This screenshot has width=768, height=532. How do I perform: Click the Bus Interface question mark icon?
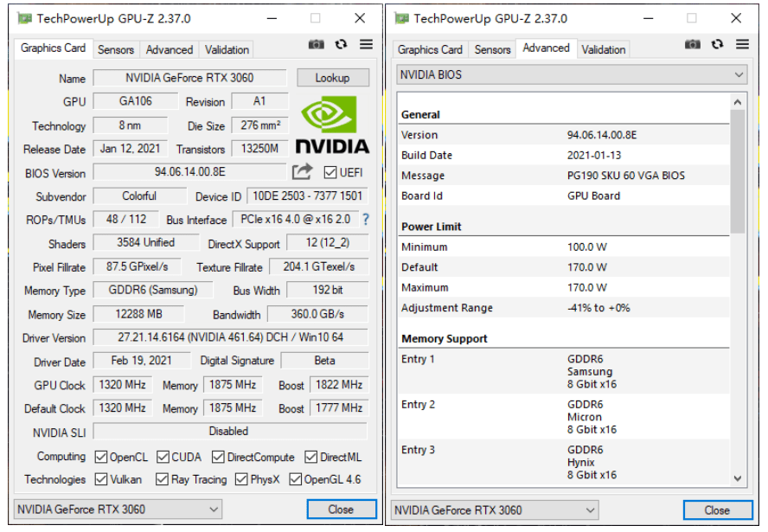[x=365, y=220]
